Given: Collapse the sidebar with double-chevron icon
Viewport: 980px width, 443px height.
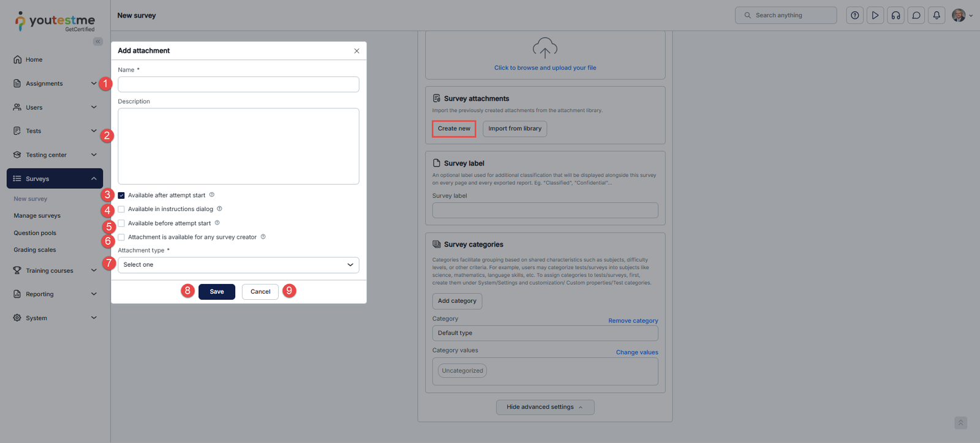Looking at the screenshot, I should point(98,42).
